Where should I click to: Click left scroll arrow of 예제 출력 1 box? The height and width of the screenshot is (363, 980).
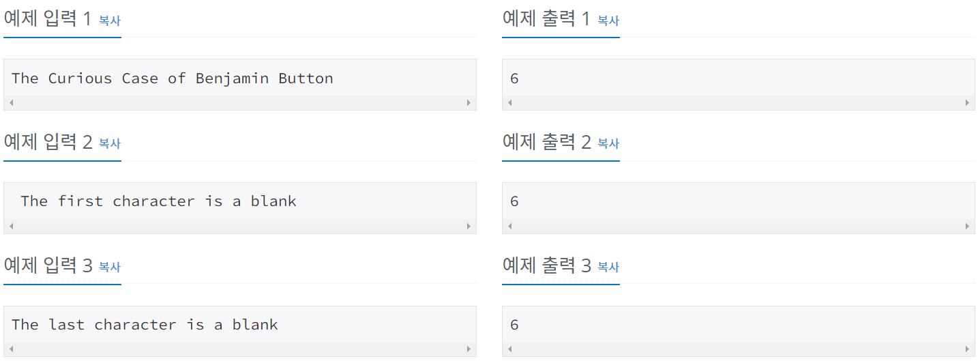tap(509, 102)
